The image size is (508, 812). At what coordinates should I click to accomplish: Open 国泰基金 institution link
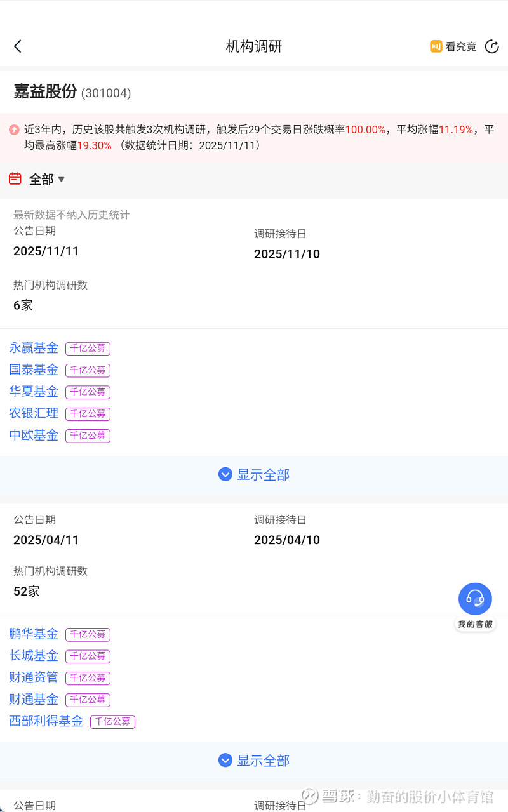(34, 369)
